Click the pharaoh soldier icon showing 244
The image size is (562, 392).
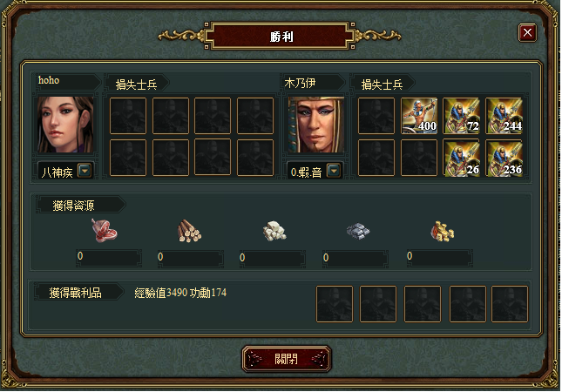click(x=504, y=116)
